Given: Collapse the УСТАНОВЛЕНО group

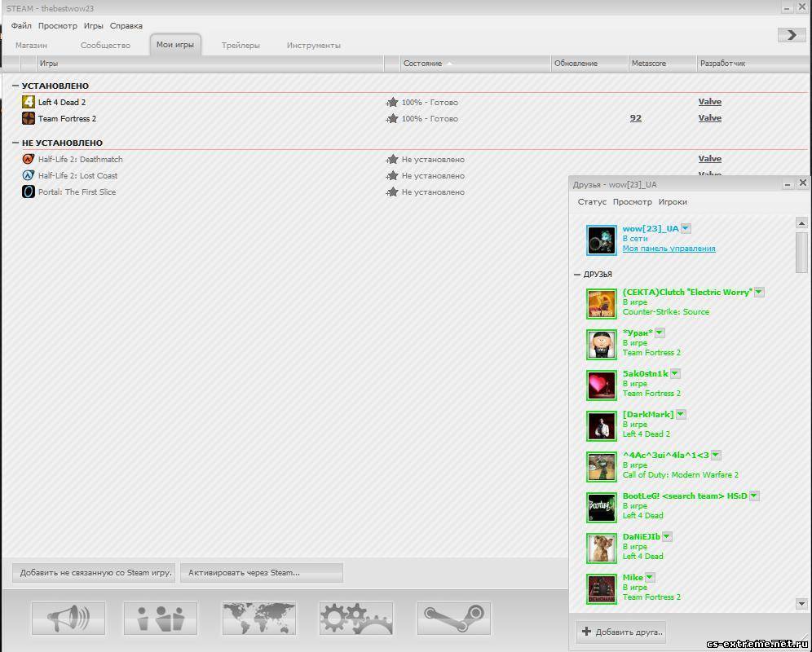Looking at the screenshot, I should click(x=15, y=86).
